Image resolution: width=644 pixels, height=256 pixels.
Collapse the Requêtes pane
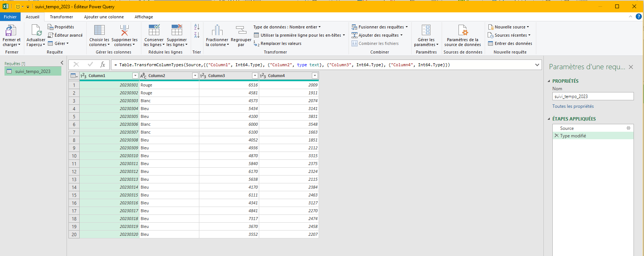[x=62, y=63]
